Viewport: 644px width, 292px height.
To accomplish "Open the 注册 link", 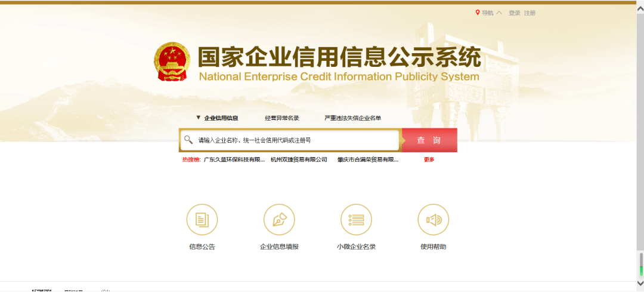I will [530, 13].
